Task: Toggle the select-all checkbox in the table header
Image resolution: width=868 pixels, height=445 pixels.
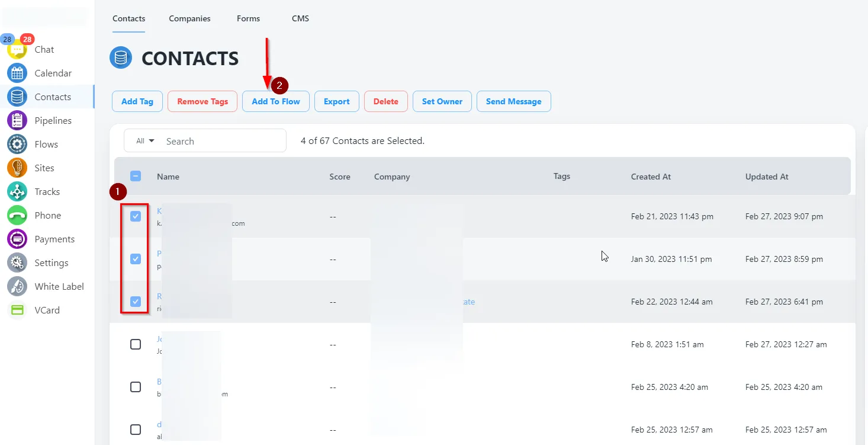Action: [136, 176]
